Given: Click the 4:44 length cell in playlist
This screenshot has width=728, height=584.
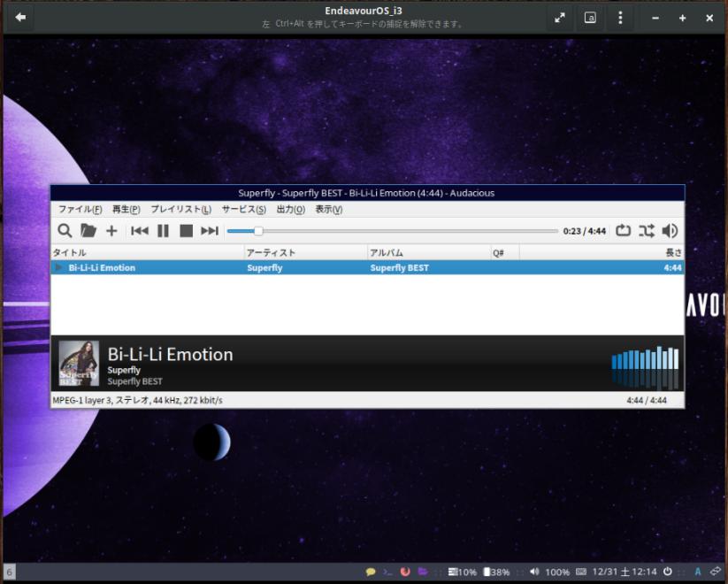Looking at the screenshot, I should [x=672, y=267].
